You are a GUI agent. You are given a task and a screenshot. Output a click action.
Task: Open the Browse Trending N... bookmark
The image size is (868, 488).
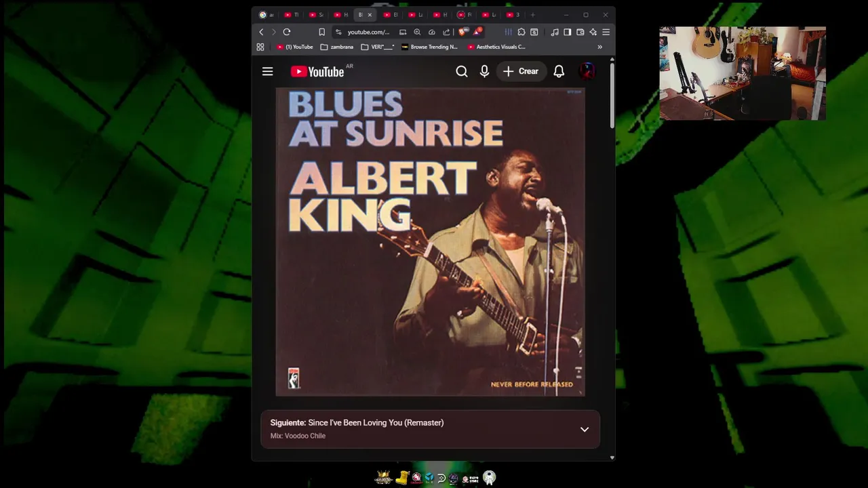pos(429,47)
